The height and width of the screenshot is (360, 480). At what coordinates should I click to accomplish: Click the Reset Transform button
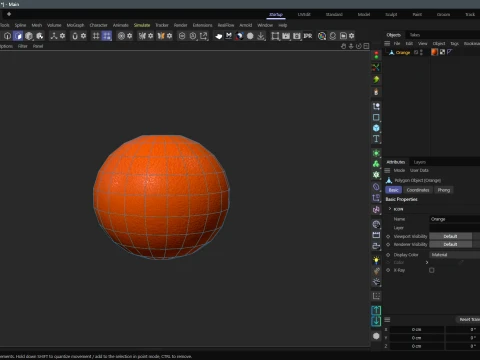[x=468, y=319]
